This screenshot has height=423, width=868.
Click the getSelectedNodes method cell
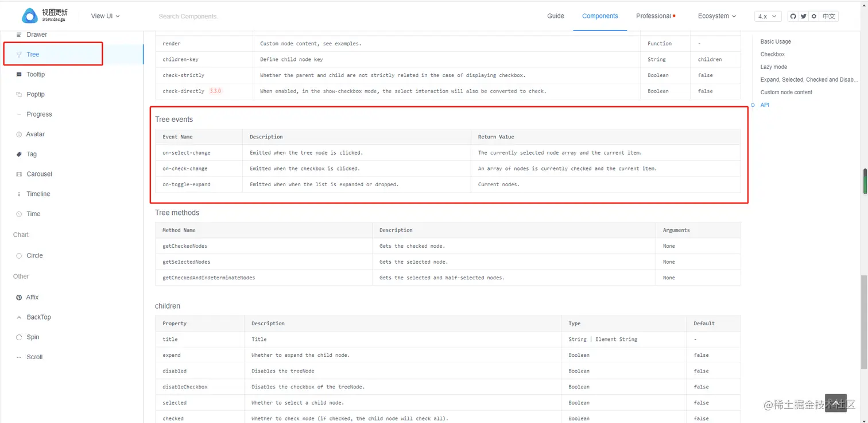[263, 262]
